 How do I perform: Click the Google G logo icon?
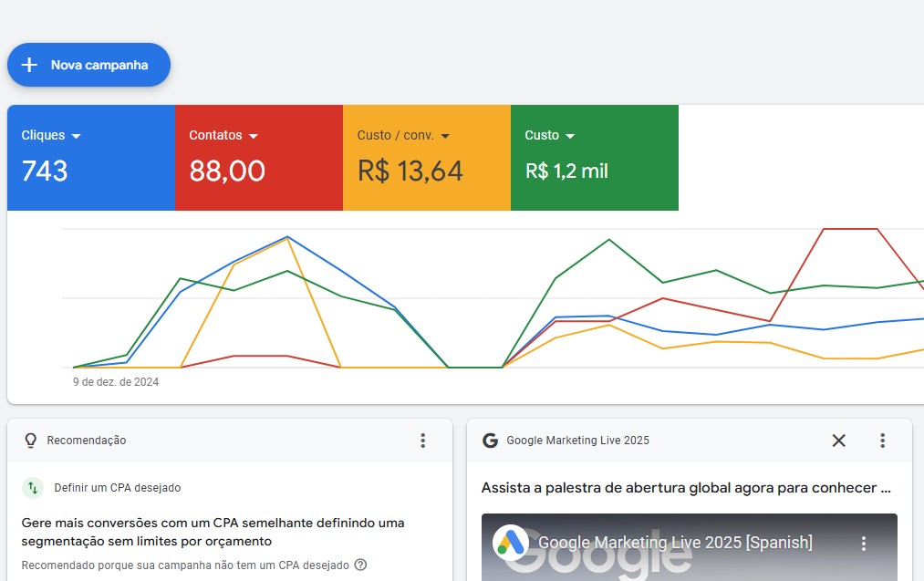[491, 441]
